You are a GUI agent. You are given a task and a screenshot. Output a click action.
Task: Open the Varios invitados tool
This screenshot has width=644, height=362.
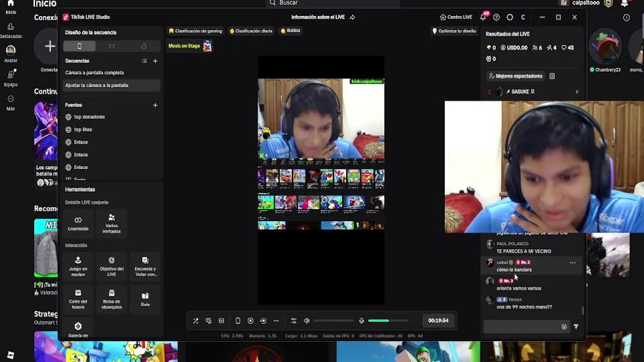112,224
